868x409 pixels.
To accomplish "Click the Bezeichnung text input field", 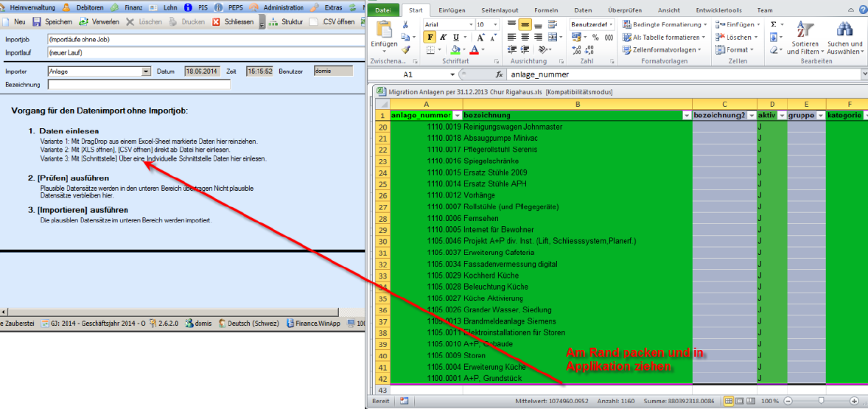I will tap(139, 85).
